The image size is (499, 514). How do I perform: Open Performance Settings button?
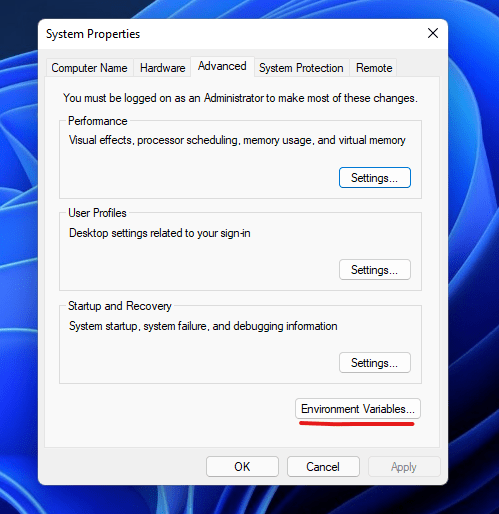coord(375,178)
